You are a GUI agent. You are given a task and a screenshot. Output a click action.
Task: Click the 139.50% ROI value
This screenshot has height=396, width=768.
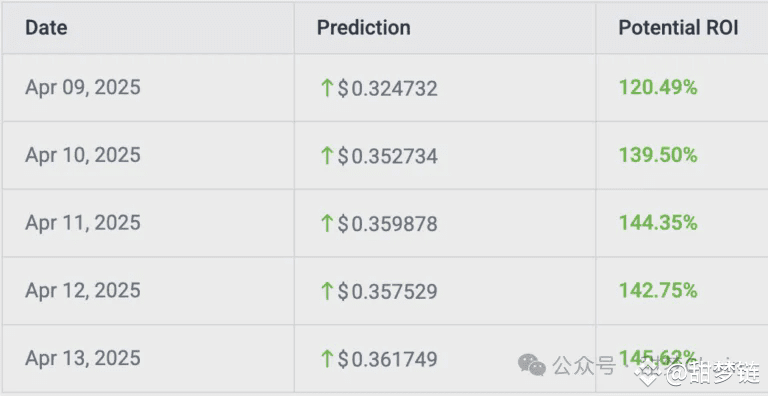point(658,155)
